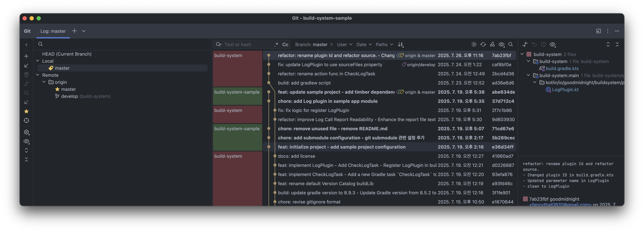Click the dashed-arrow fetch icon in branches sidebar
Image resolution: width=644 pixels, height=232 pixels.
(x=26, y=102)
